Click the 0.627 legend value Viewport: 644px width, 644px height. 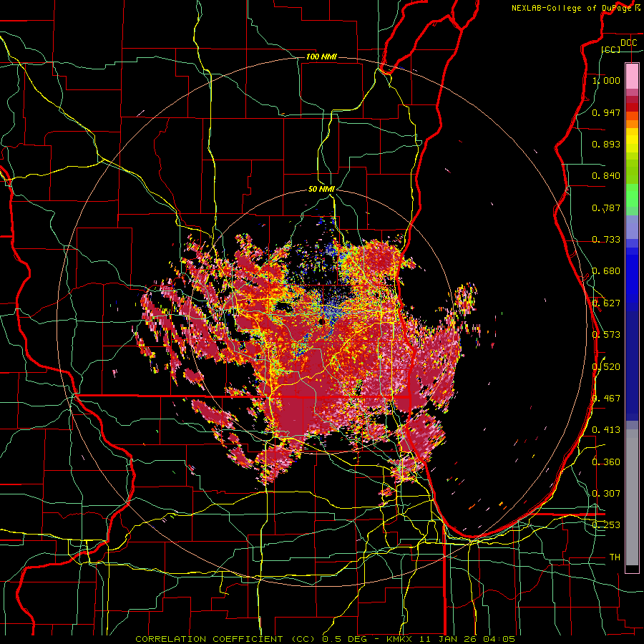click(x=606, y=303)
